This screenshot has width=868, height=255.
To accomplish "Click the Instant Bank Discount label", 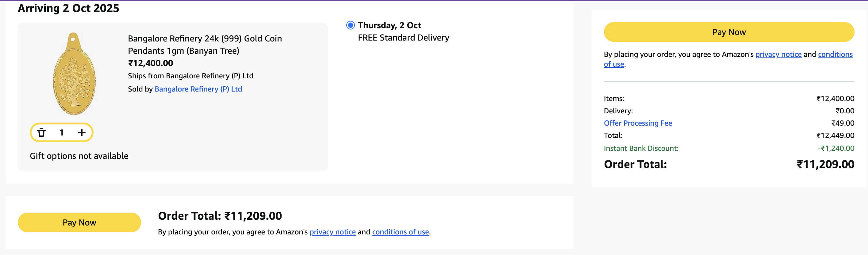I will pos(641,148).
